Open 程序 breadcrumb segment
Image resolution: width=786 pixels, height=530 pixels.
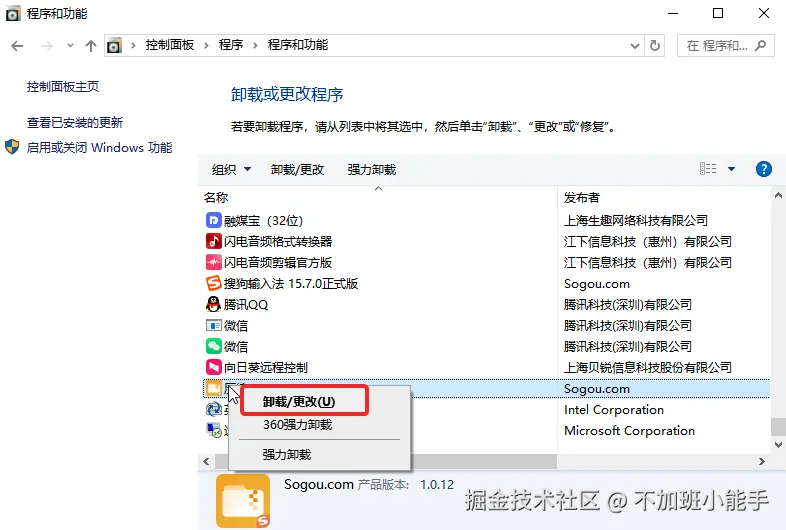(x=231, y=45)
